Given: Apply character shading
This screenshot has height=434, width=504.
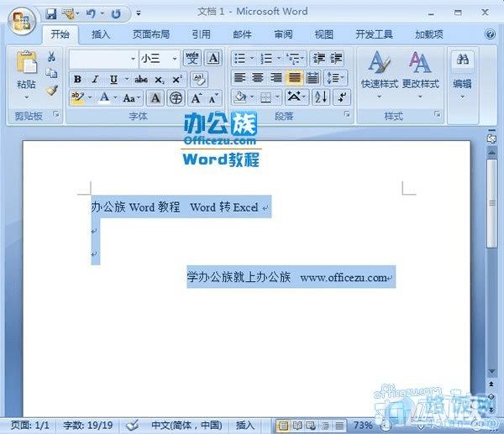Looking at the screenshot, I should (155, 98).
